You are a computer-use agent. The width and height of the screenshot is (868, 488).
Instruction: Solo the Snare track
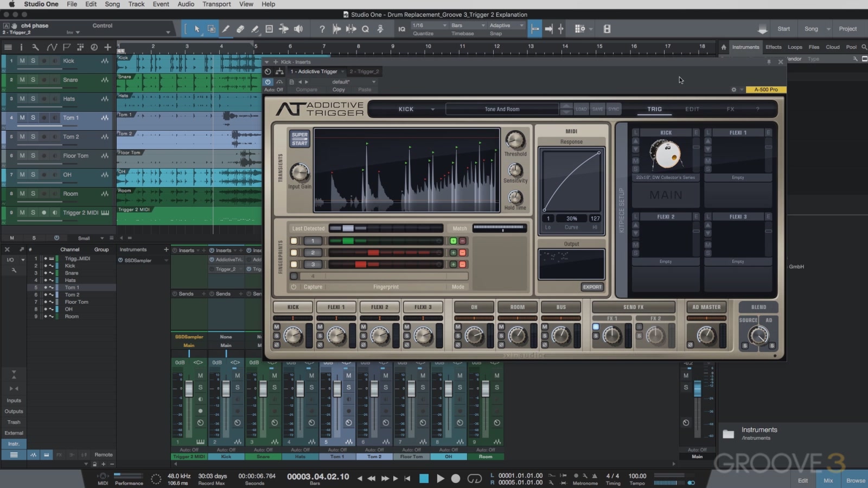pyautogui.click(x=33, y=80)
